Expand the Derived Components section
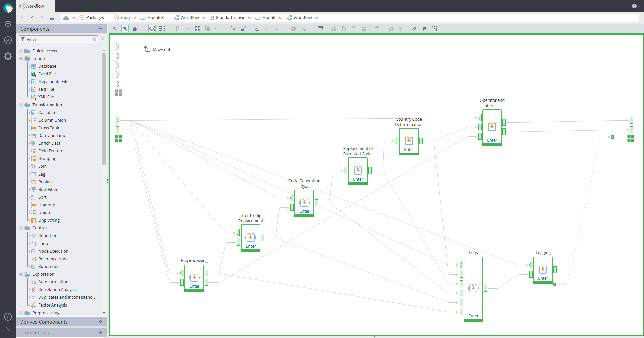 [x=100, y=322]
